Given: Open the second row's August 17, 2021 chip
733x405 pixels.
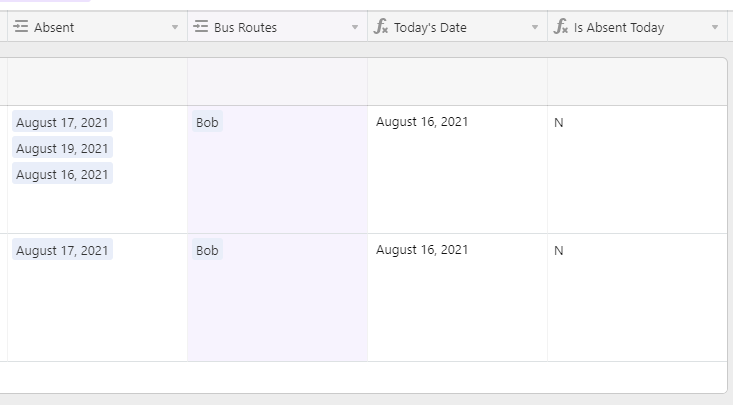Looking at the screenshot, I should pos(62,250).
